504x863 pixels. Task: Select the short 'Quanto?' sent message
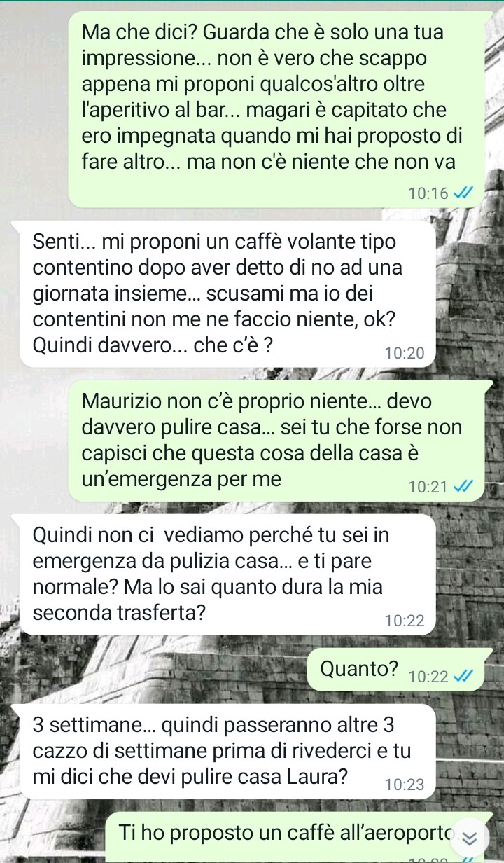pyautogui.click(x=395, y=671)
